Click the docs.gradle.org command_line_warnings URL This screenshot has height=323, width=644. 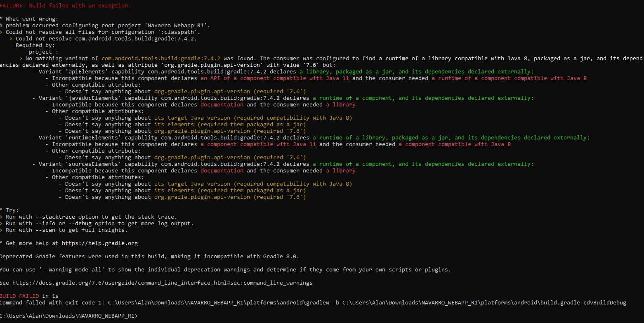coord(163,283)
